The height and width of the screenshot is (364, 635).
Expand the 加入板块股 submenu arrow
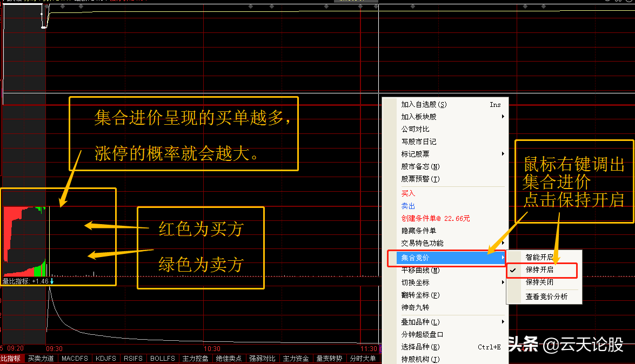(x=503, y=117)
